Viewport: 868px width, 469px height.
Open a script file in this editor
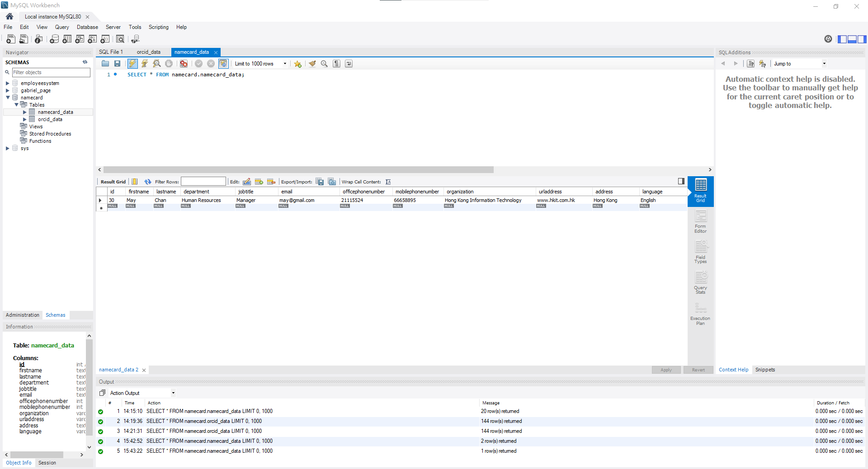point(105,64)
